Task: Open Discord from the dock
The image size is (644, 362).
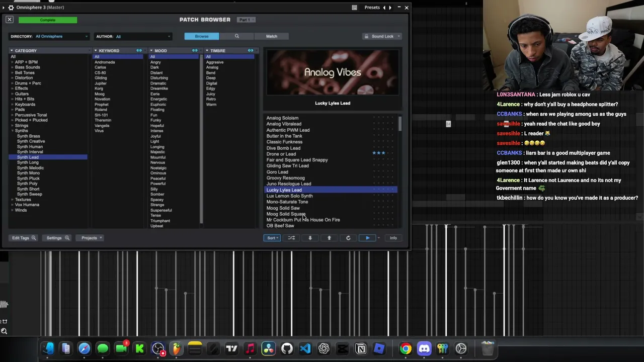Action: coord(424,348)
